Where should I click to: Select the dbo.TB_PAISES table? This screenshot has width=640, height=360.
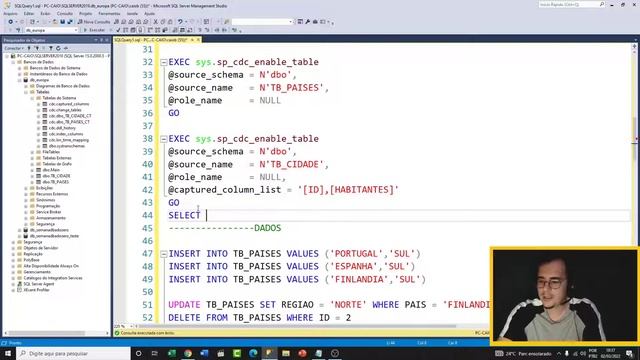pyautogui.click(x=56, y=182)
